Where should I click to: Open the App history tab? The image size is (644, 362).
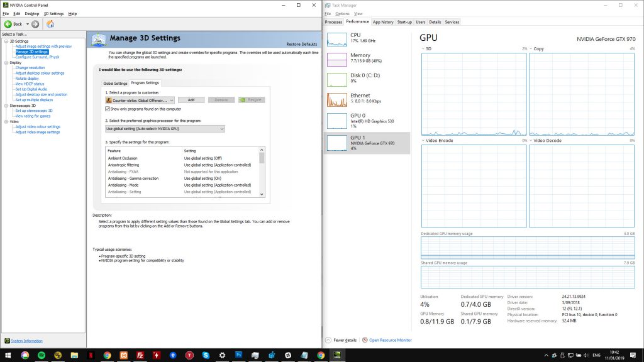pos(383,22)
